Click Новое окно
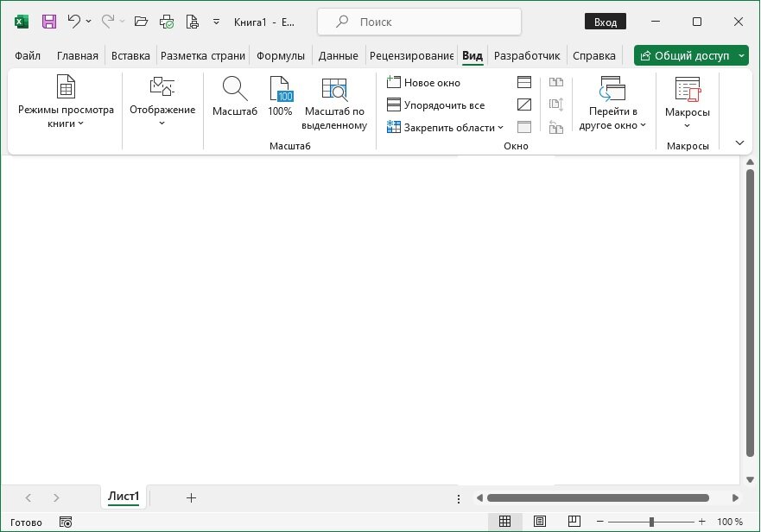This screenshot has height=532, width=761. 423,83
